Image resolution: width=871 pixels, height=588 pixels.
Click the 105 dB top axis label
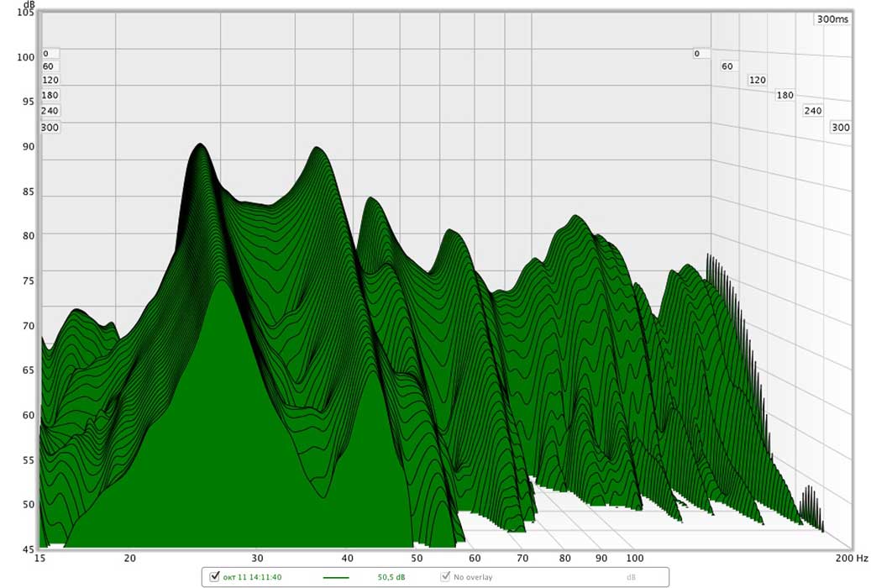25,13
